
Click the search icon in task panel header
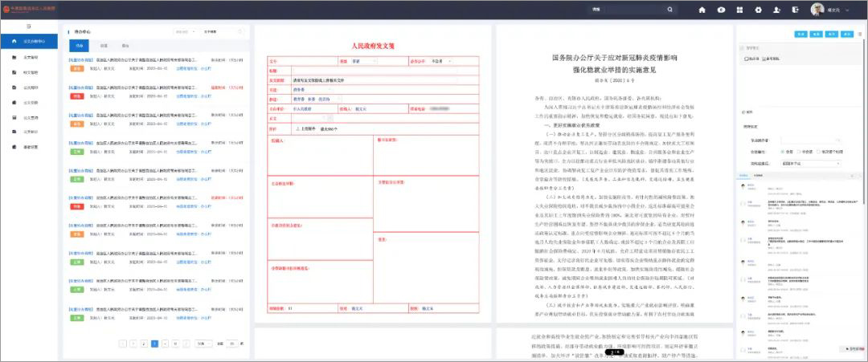click(x=240, y=31)
